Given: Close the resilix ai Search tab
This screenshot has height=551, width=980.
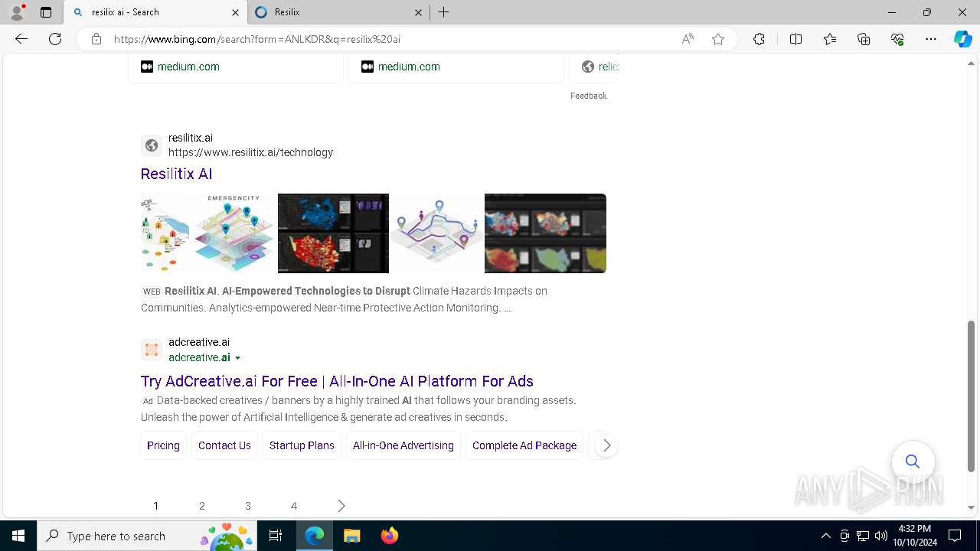Looking at the screenshot, I should [x=235, y=12].
